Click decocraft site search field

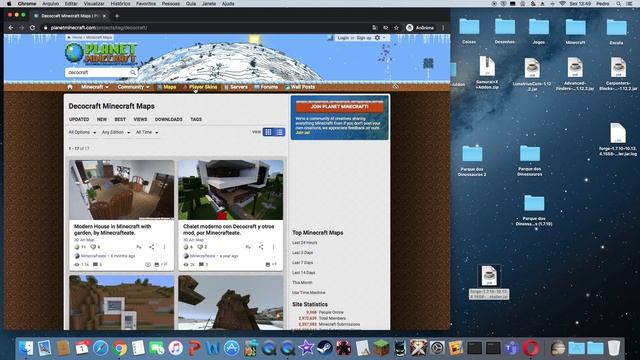tap(98, 72)
